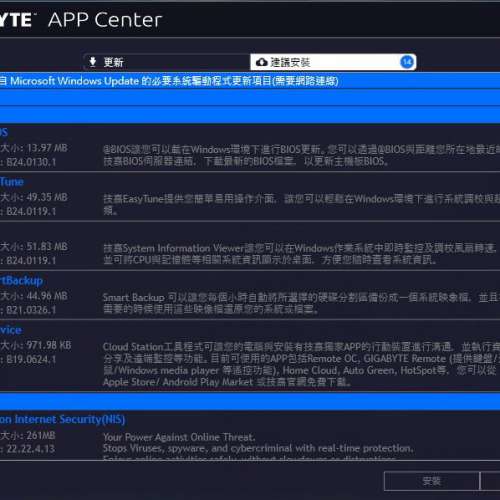Click the EasyTune description text
500x500 pixels.
(x=301, y=205)
